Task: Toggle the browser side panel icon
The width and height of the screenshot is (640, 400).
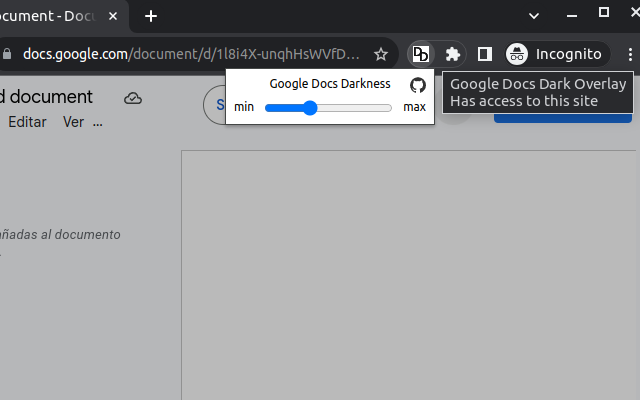Action: (x=484, y=54)
